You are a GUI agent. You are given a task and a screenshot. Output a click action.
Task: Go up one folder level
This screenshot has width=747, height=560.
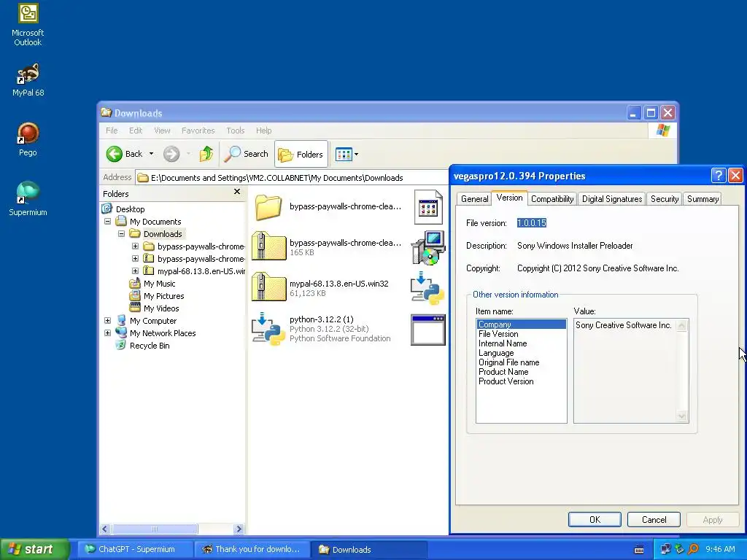pyautogui.click(x=206, y=154)
